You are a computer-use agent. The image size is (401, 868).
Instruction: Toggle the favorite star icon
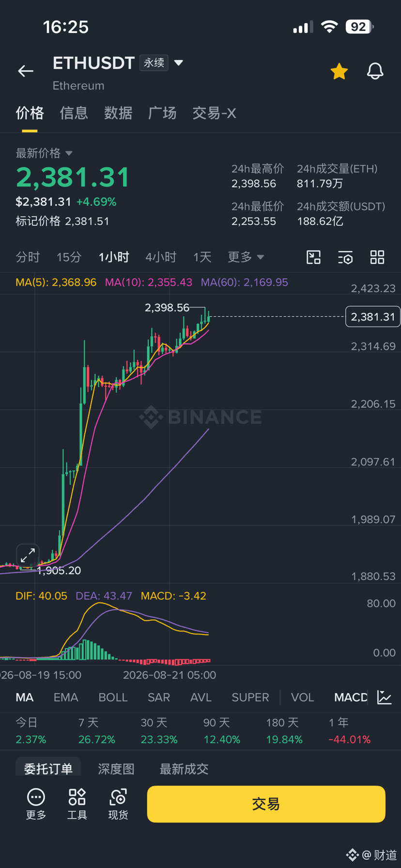pos(339,71)
